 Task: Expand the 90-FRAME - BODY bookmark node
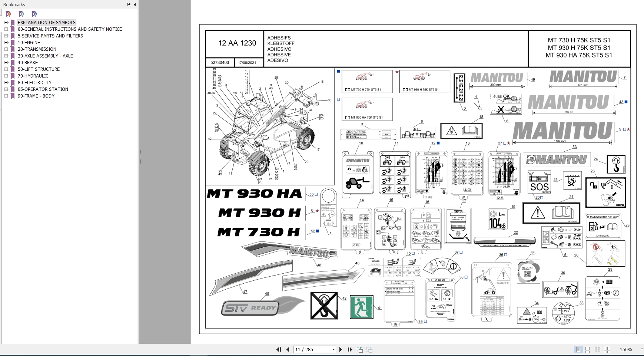[6, 96]
